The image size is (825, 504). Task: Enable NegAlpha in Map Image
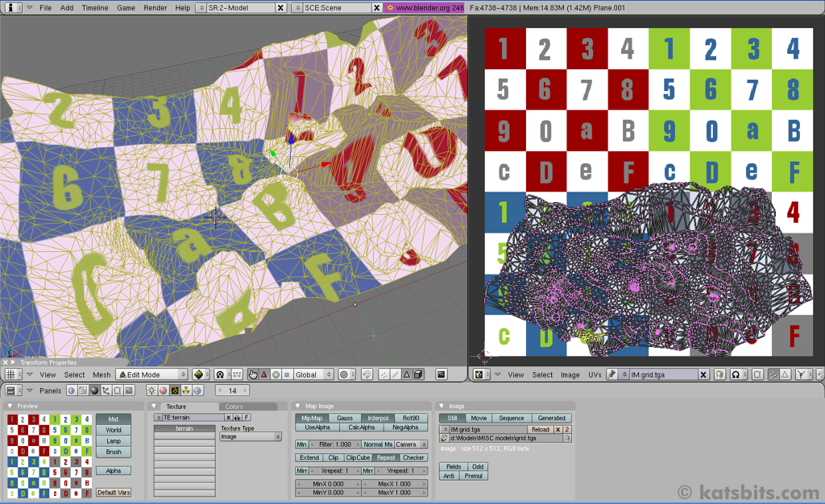(x=406, y=428)
